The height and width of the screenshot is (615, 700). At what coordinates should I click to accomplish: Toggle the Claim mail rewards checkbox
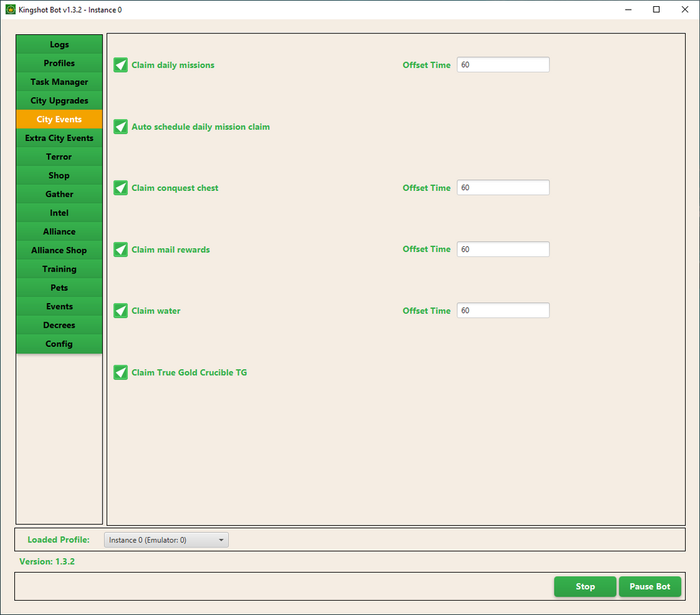(121, 250)
